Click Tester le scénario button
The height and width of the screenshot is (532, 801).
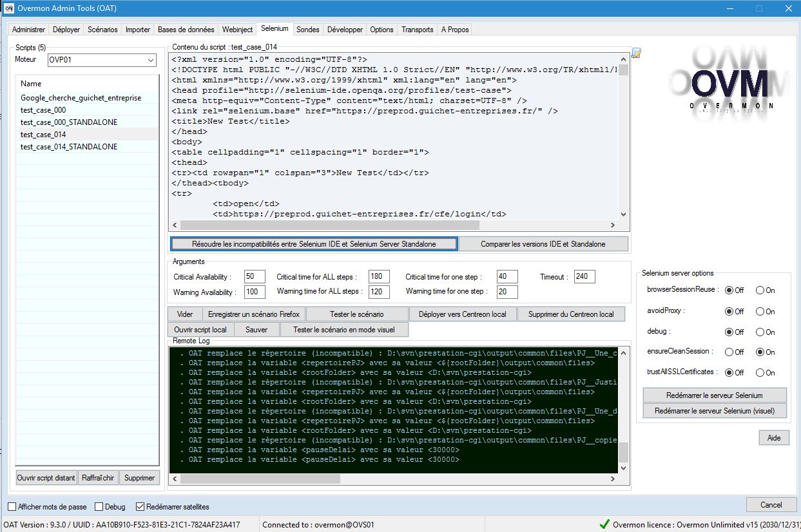point(357,314)
